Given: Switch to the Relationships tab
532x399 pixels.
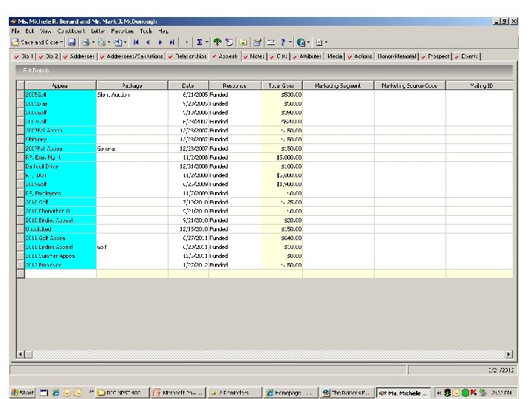Looking at the screenshot, I should [187, 56].
